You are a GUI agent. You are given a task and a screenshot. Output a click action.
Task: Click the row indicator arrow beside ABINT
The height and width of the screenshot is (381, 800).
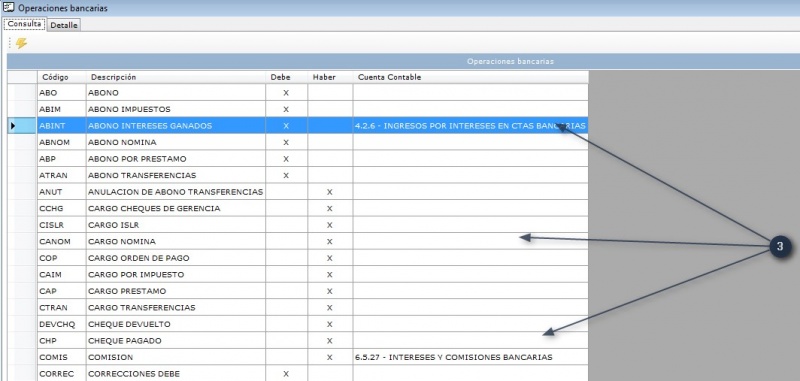coord(13,125)
